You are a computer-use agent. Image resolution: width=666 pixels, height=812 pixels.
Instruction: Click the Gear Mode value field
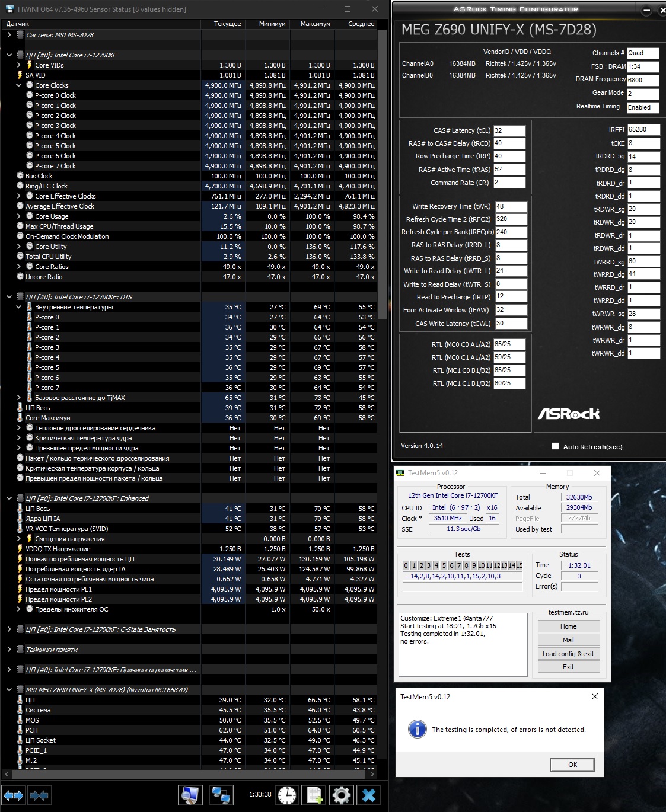click(x=643, y=94)
